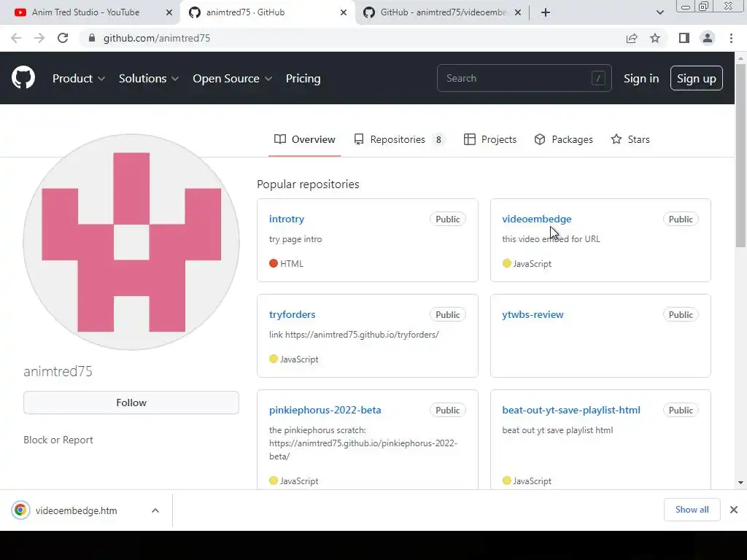
Task: Click 'try page intro' description text
Action: click(x=295, y=239)
